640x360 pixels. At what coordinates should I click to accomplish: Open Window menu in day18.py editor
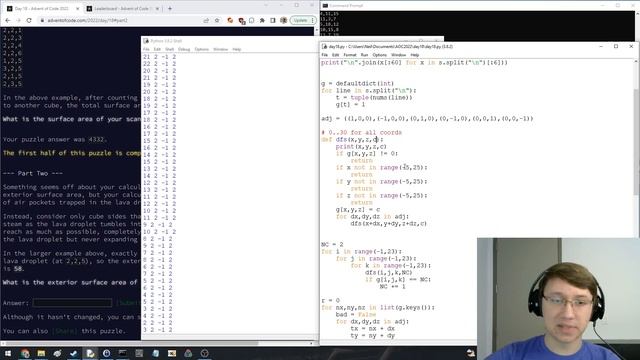(398, 55)
